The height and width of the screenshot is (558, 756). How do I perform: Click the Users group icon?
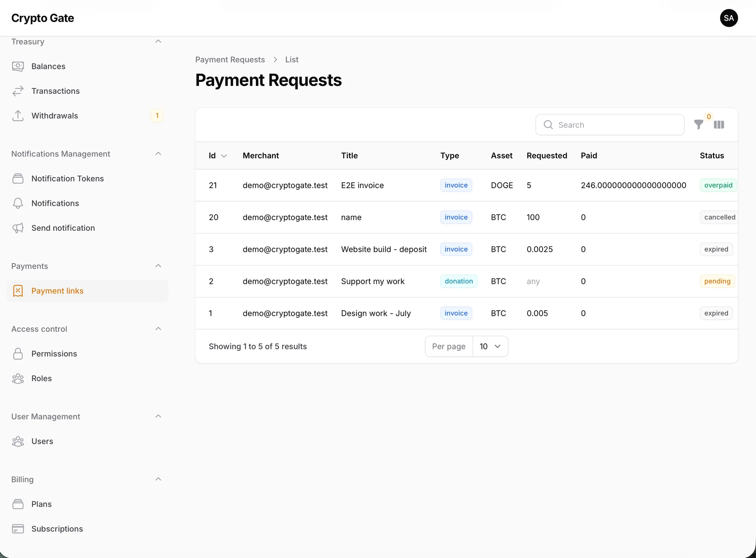pos(18,441)
